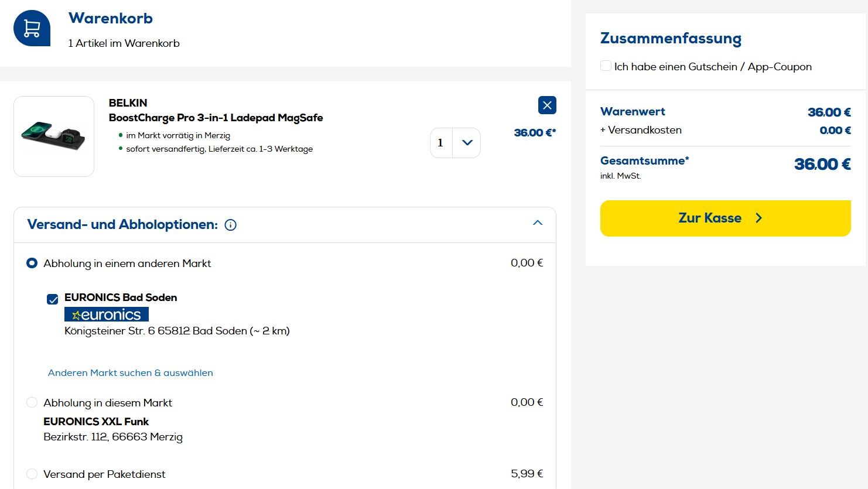Choose Versand per Paketdienst option

(32, 474)
